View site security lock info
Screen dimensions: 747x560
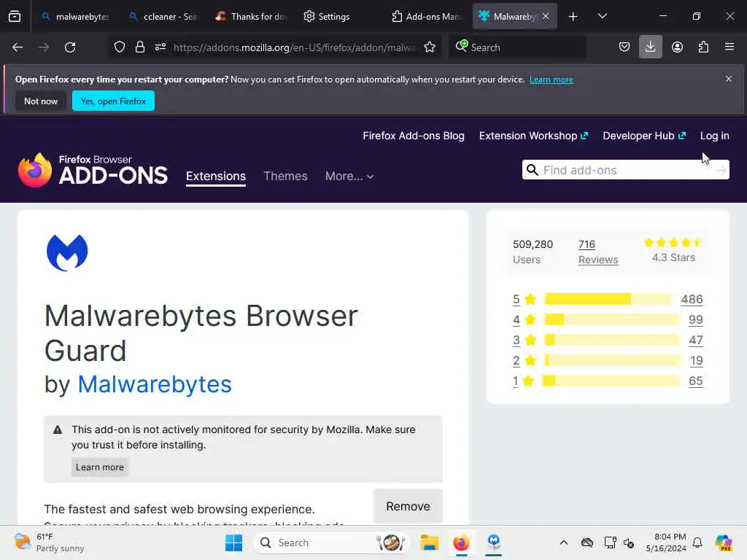pos(139,47)
